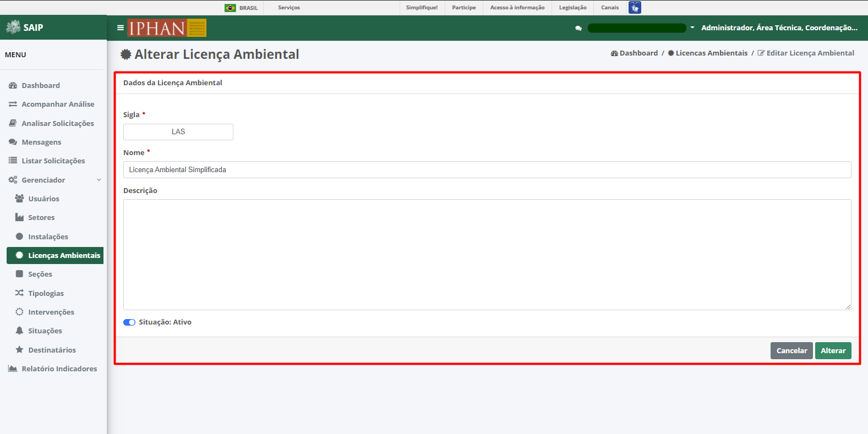This screenshot has width=868, height=434.
Task: Click the SAIP tree logo icon
Action: point(13,27)
